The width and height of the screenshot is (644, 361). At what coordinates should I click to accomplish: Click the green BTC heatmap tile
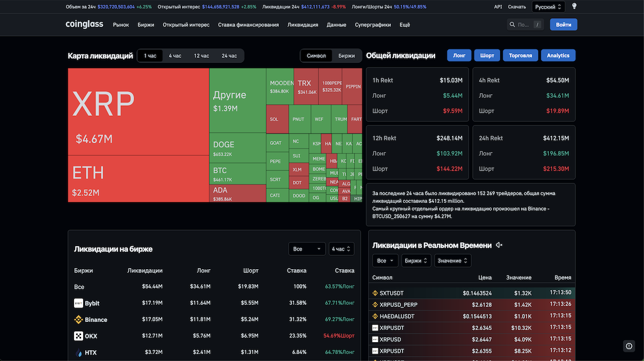pyautogui.click(x=238, y=174)
